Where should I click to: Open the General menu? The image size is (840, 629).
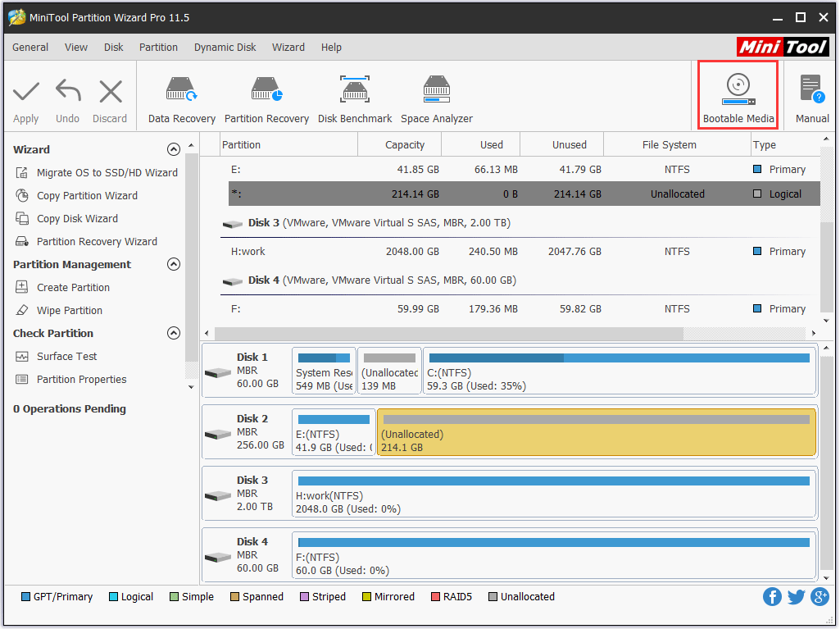pos(30,48)
